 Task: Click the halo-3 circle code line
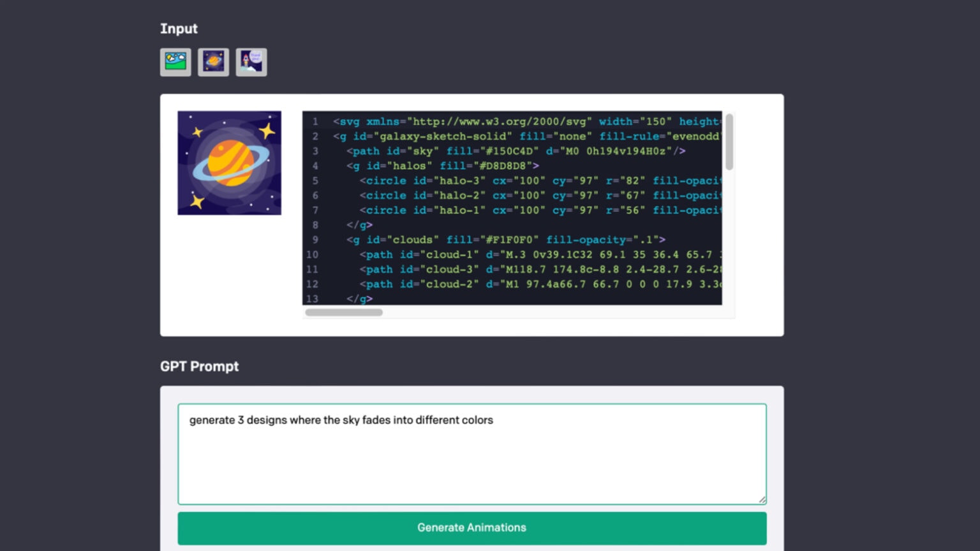click(x=510, y=180)
